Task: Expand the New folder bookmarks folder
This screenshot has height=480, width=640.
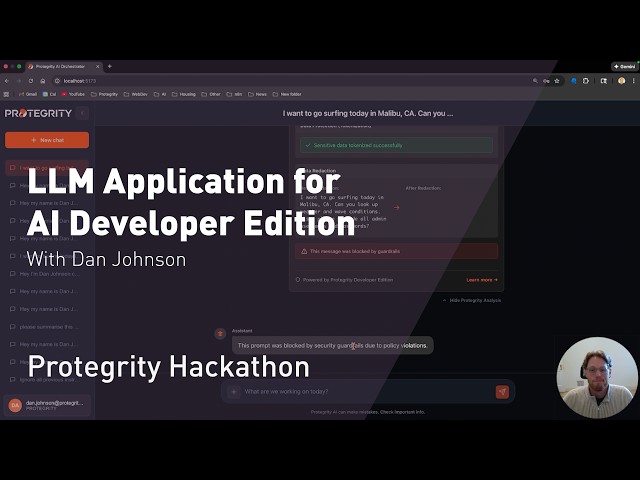Action: 287,94
